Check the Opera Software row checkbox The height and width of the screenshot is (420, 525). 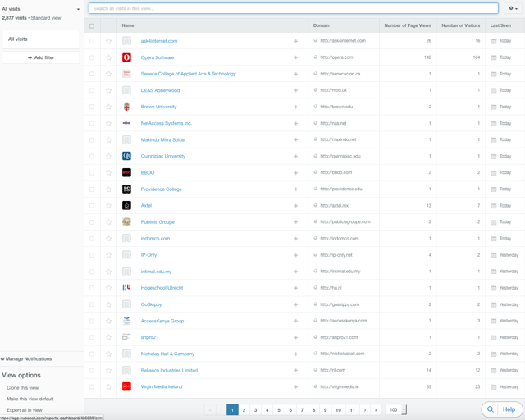(x=92, y=57)
